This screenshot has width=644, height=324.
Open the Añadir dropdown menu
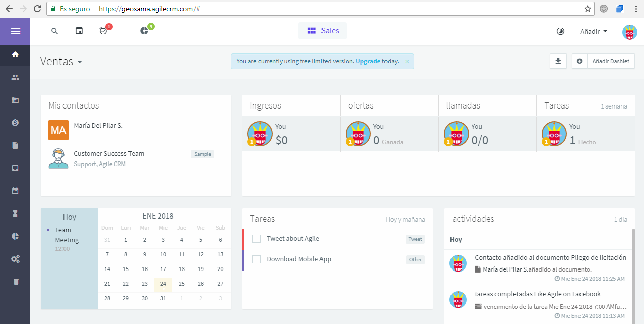[594, 31]
